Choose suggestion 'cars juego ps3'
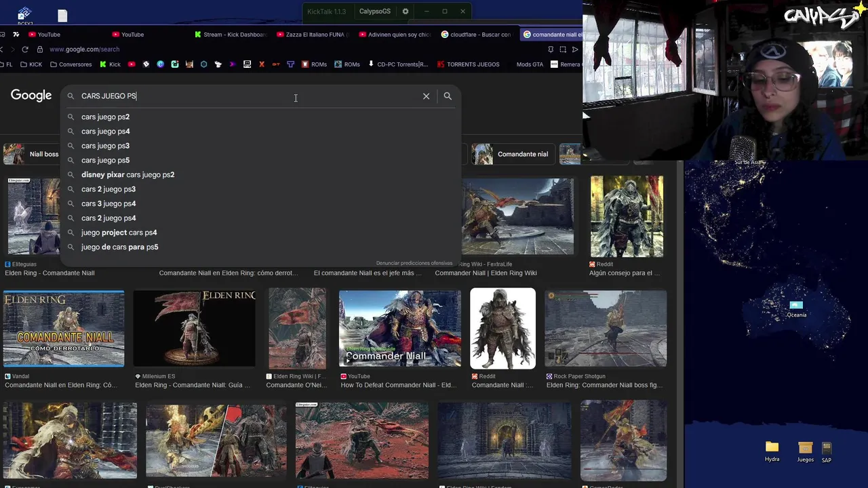Viewport: 868px width, 488px height. [x=261, y=146]
